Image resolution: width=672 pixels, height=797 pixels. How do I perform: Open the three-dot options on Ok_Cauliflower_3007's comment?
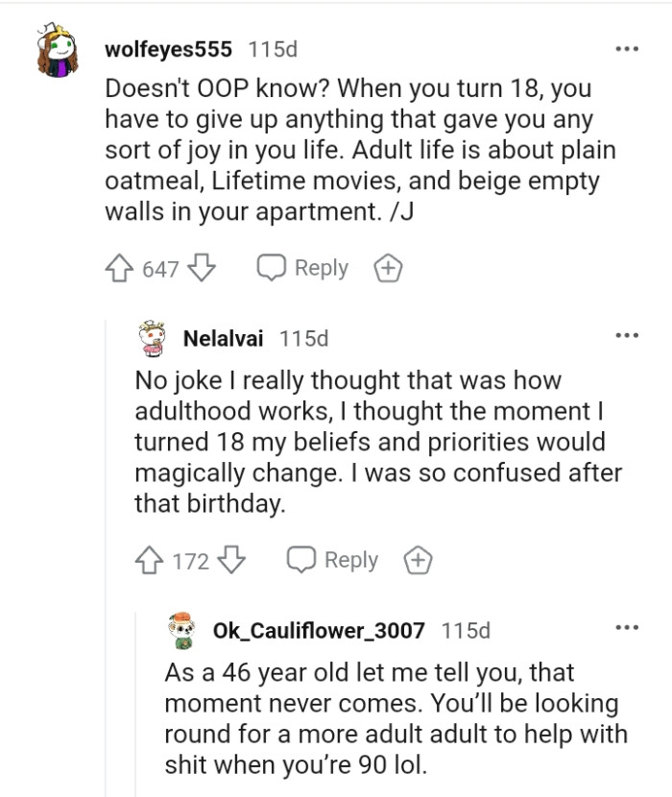[x=628, y=628]
